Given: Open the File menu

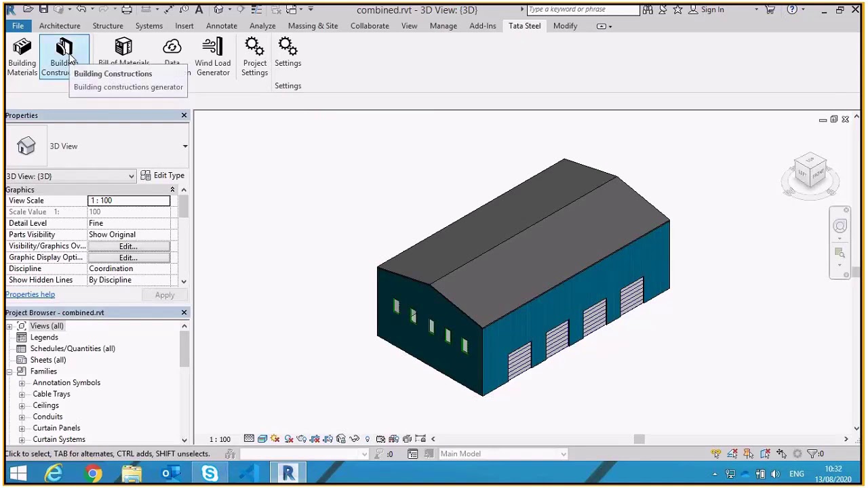Looking at the screenshot, I should 18,26.
